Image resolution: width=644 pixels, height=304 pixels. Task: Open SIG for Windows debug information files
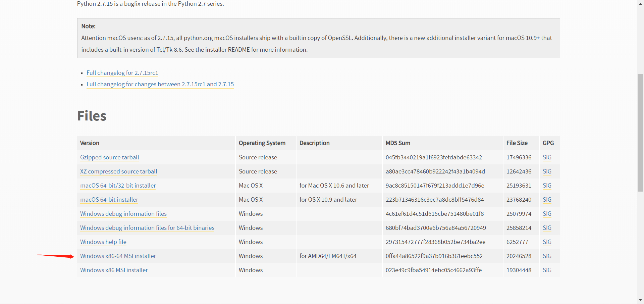point(547,214)
